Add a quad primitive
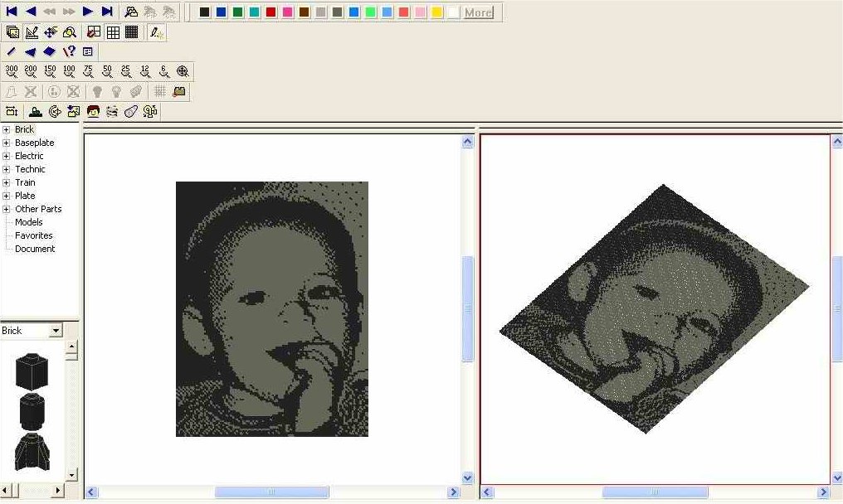 pyautogui.click(x=49, y=51)
